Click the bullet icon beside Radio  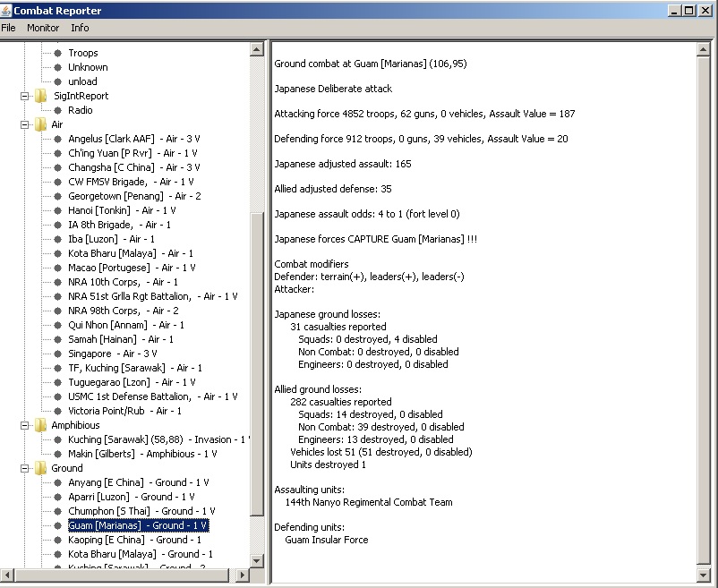(57, 110)
